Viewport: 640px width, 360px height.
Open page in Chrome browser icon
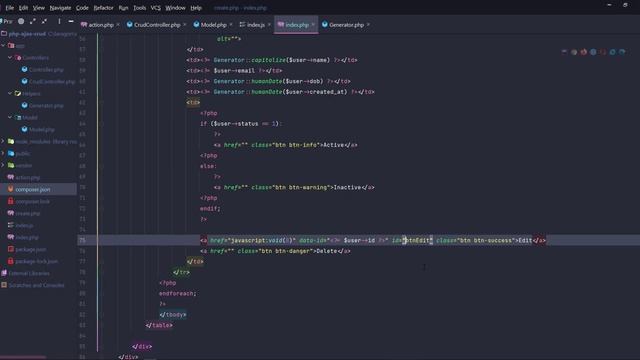coord(574,52)
